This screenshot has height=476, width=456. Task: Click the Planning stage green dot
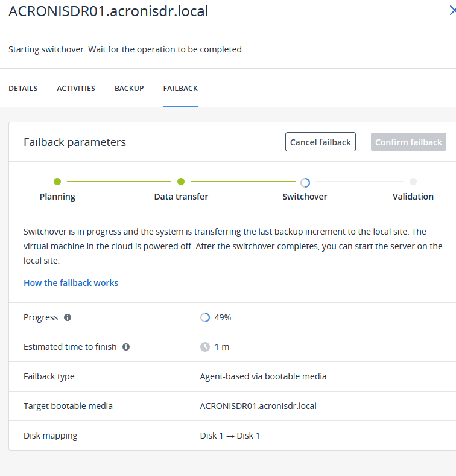(x=57, y=182)
